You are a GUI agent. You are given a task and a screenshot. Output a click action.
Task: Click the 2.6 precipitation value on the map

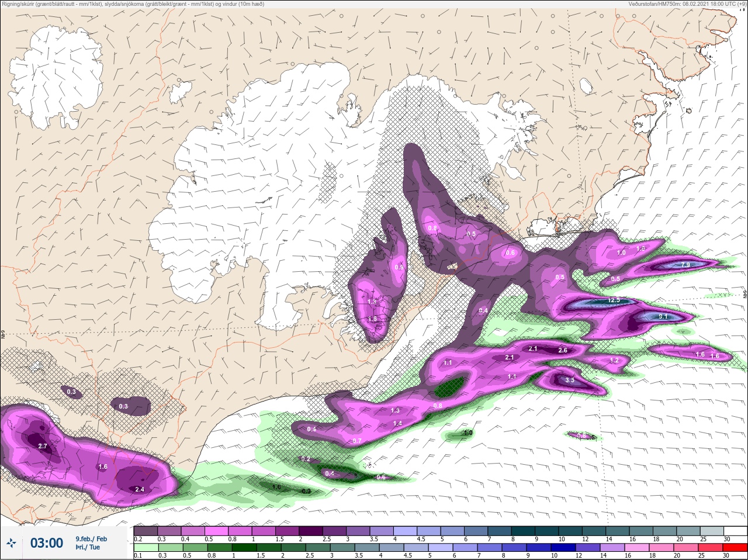(x=563, y=350)
